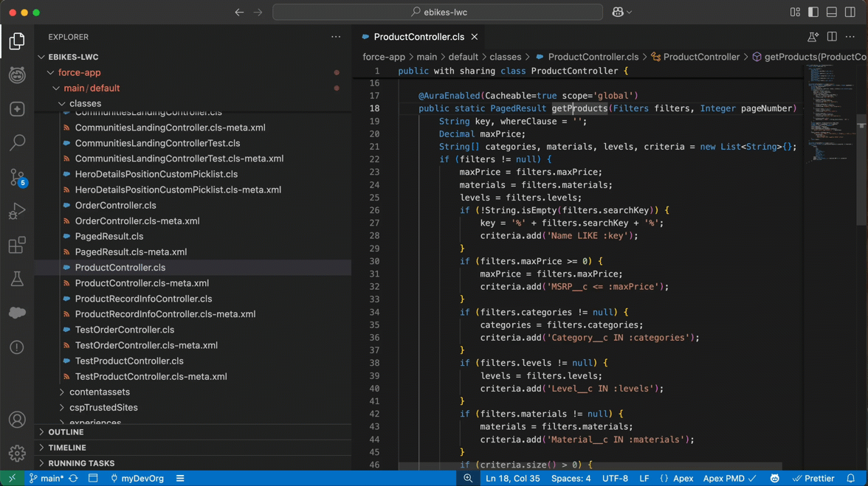This screenshot has height=486, width=868.
Task: Open the circled exclamation view in activity bar
Action: (17, 347)
